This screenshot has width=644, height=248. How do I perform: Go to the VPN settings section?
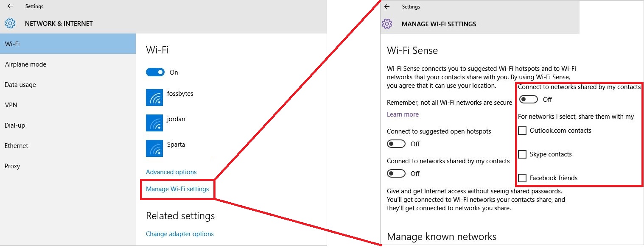pos(11,105)
